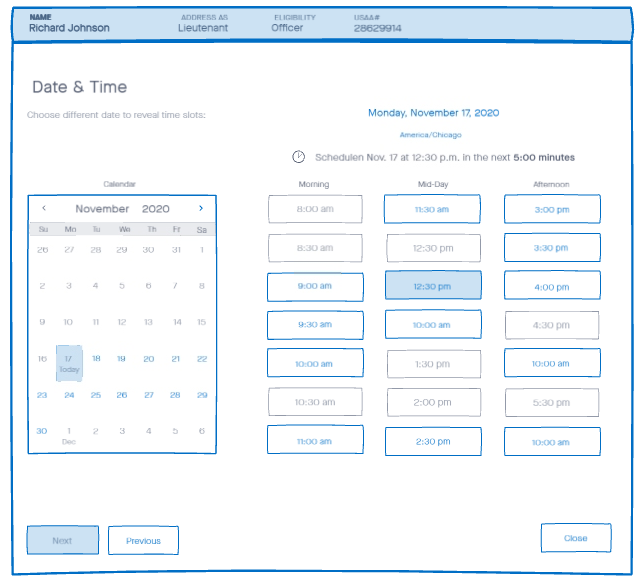Pick the 5:30 pm slot
637x584 pixels.
(x=552, y=402)
